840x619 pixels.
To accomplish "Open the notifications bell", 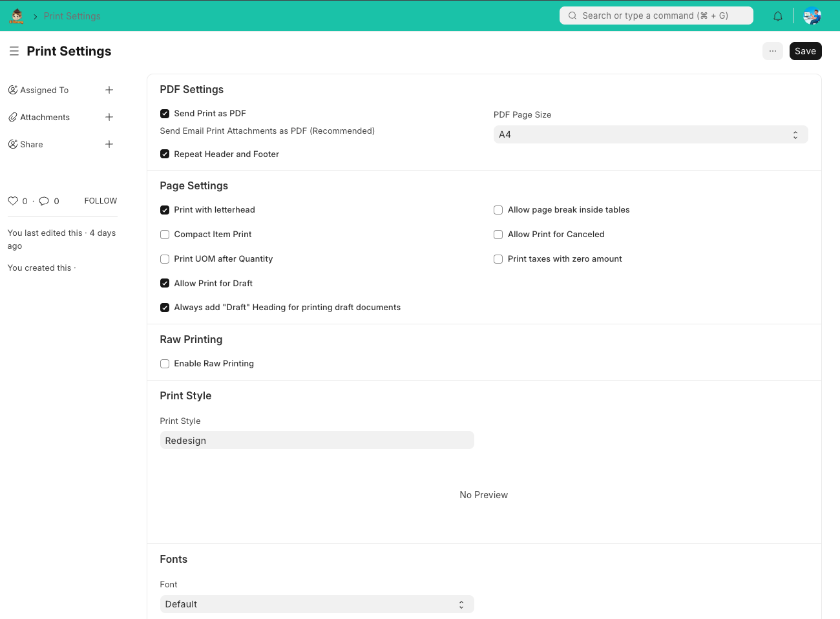I will point(778,16).
